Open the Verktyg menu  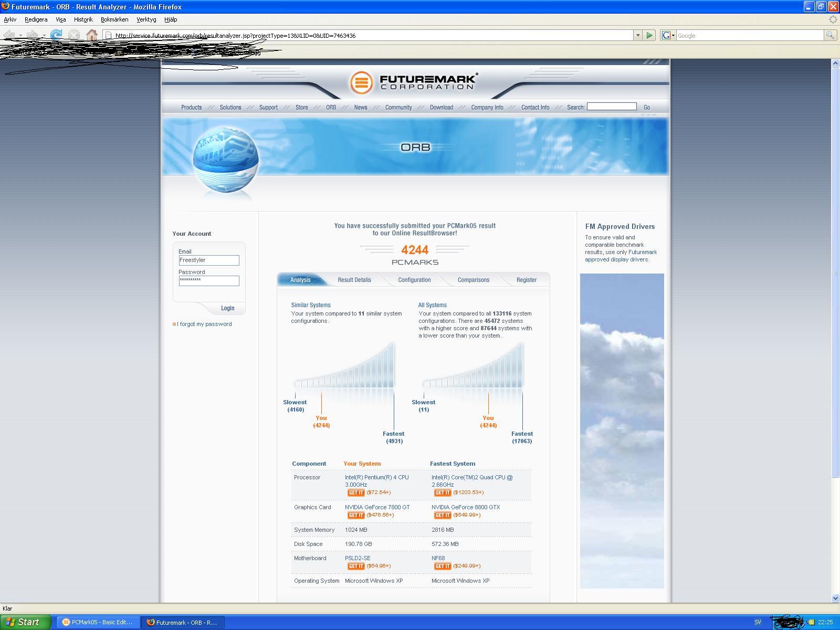(146, 19)
